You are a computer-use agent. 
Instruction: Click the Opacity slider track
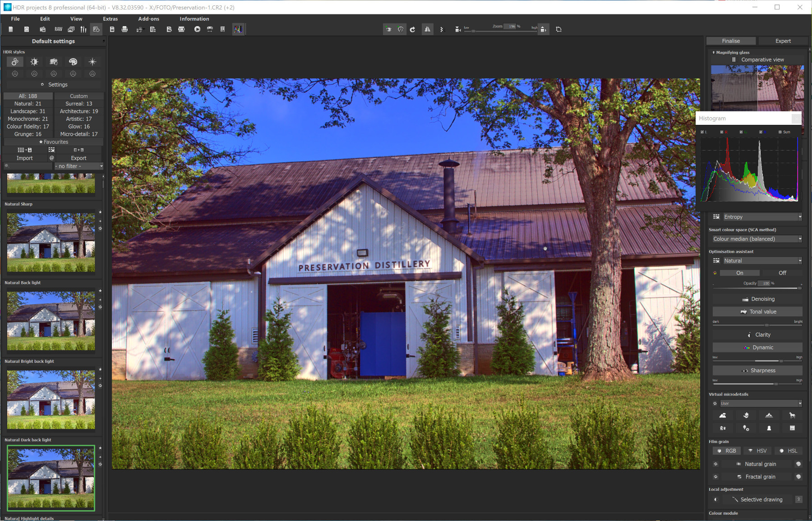click(x=758, y=288)
